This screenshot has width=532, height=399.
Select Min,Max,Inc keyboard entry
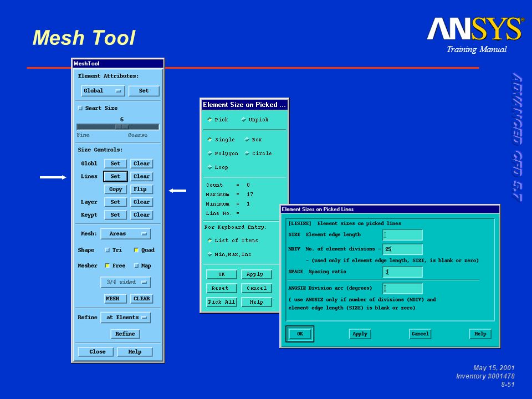point(209,254)
